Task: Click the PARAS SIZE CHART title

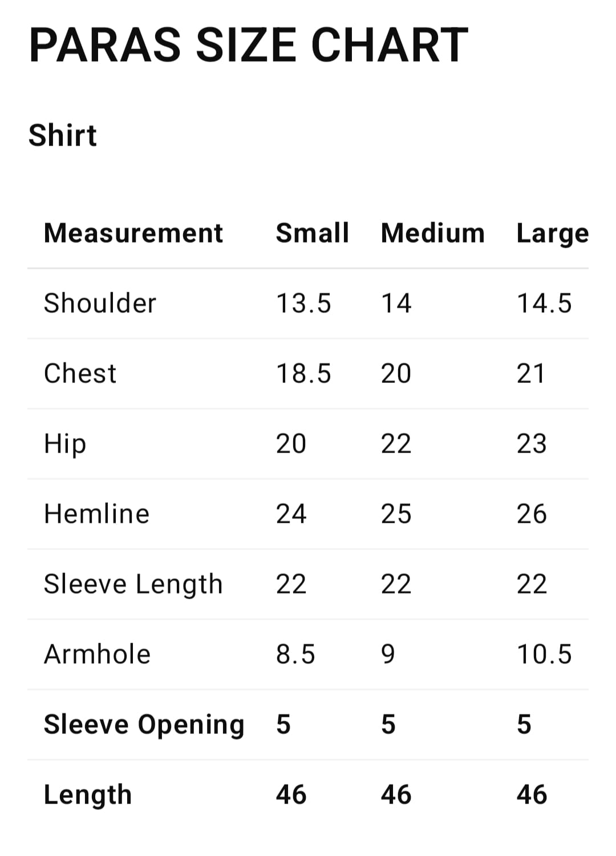Action: [248, 45]
